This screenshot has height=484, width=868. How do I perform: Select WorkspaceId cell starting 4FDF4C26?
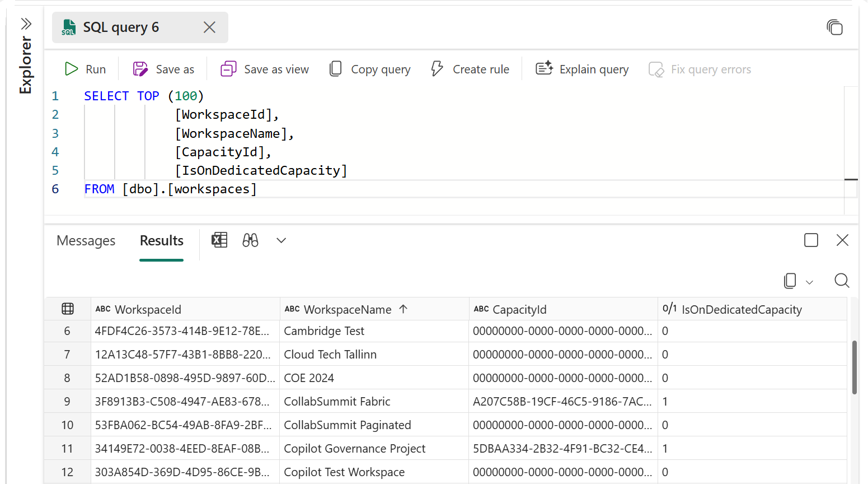[185, 331]
